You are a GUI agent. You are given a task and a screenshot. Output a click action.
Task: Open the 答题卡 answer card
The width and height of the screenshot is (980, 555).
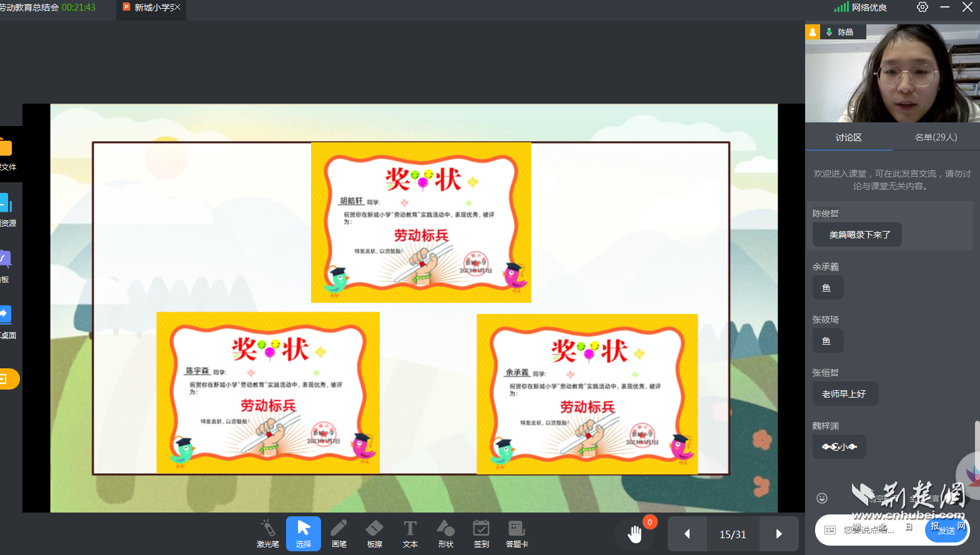click(517, 533)
